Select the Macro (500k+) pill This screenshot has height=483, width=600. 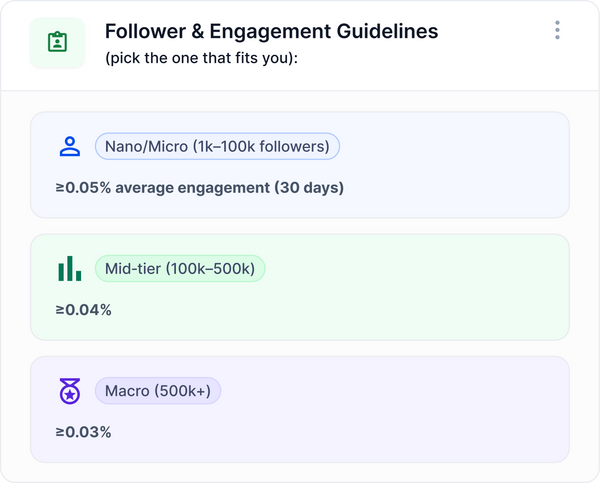157,391
